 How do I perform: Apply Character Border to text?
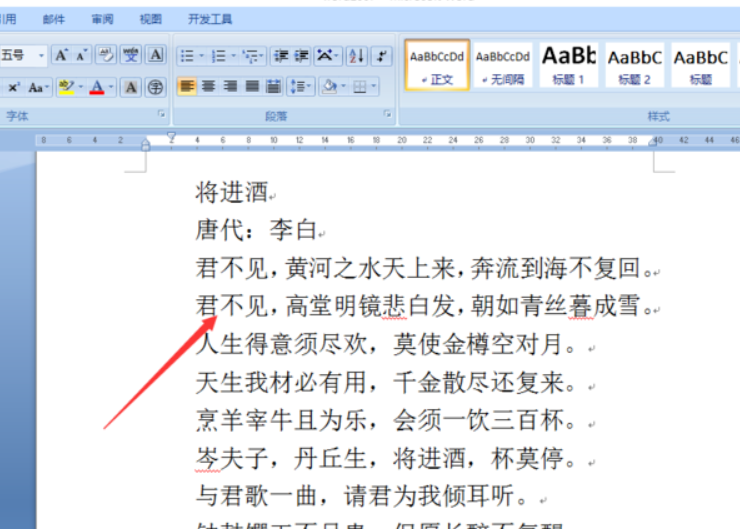[x=155, y=56]
